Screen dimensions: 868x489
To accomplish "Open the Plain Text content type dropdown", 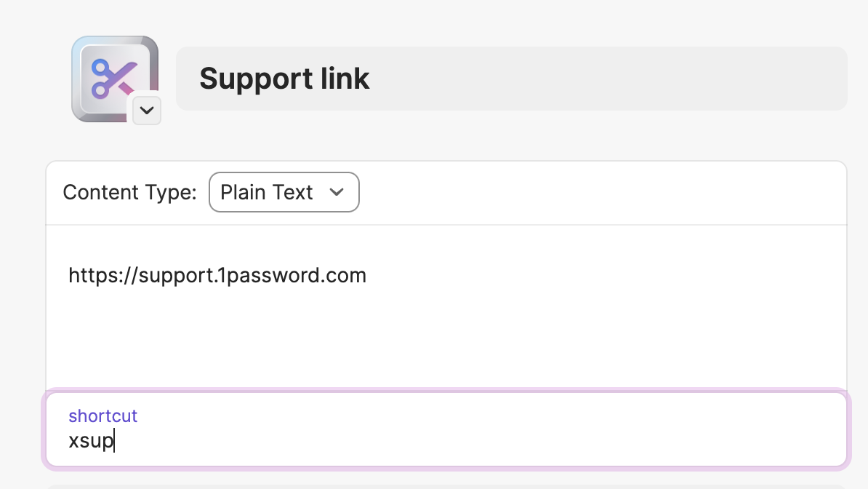I will pyautogui.click(x=284, y=192).
